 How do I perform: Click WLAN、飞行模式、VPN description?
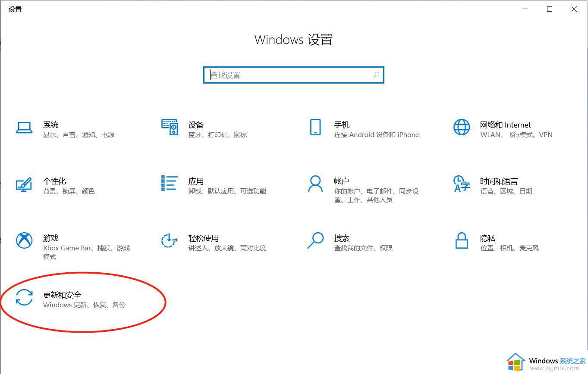pyautogui.click(x=516, y=135)
